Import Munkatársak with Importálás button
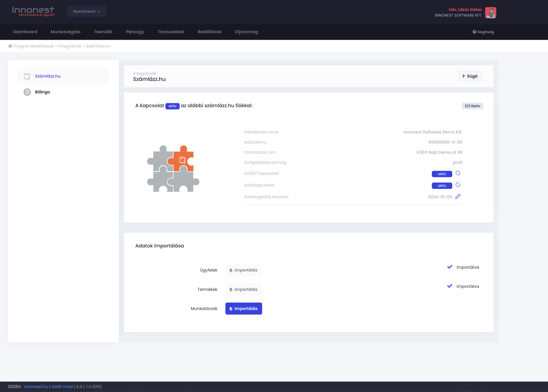Viewport: 548px width, 392px height. (x=244, y=308)
